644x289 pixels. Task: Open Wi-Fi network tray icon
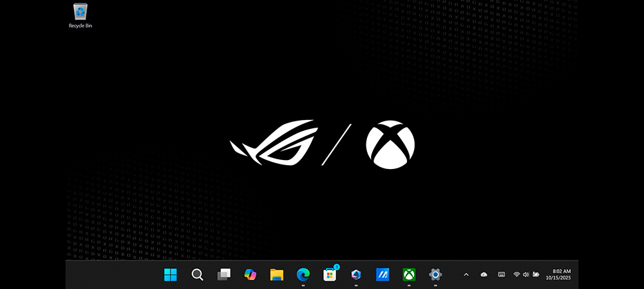click(x=516, y=275)
